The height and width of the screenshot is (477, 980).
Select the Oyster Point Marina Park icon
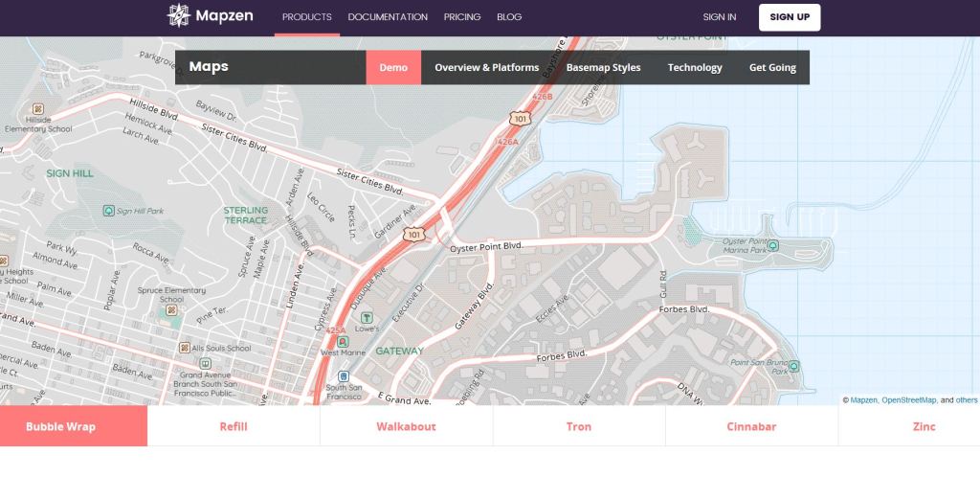pyautogui.click(x=773, y=245)
